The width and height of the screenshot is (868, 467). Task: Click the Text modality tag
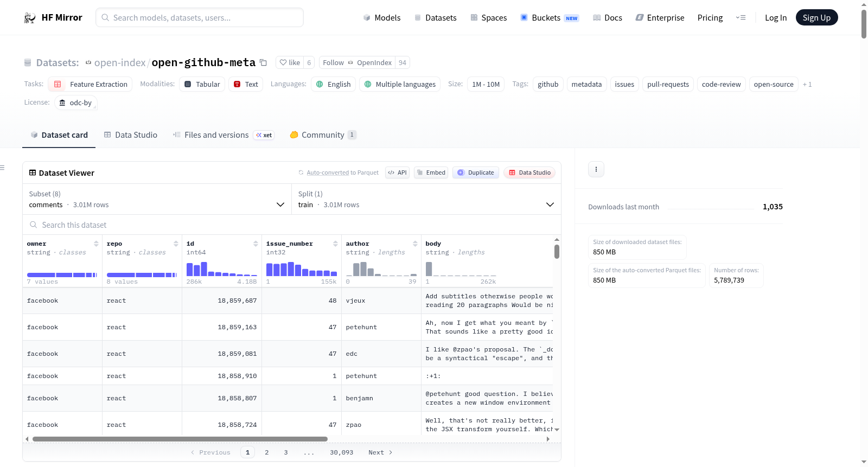pyautogui.click(x=246, y=84)
